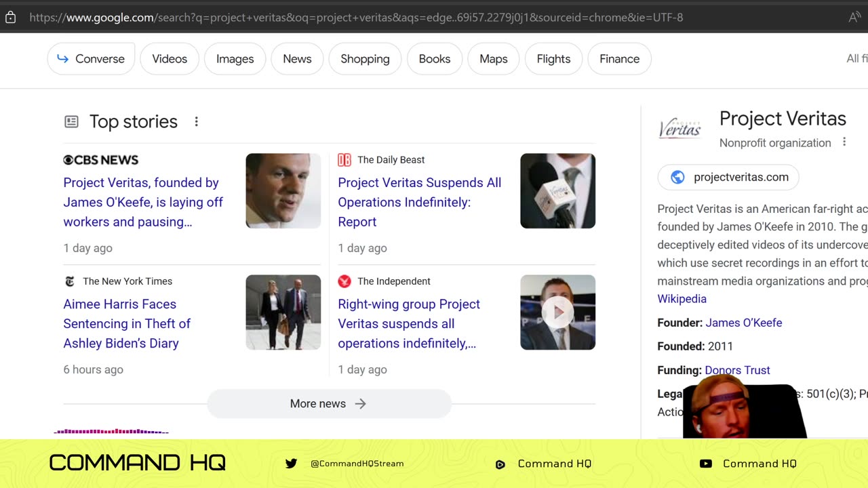
Task: Open Daily Beast Suspends All Operations article
Action: [420, 202]
